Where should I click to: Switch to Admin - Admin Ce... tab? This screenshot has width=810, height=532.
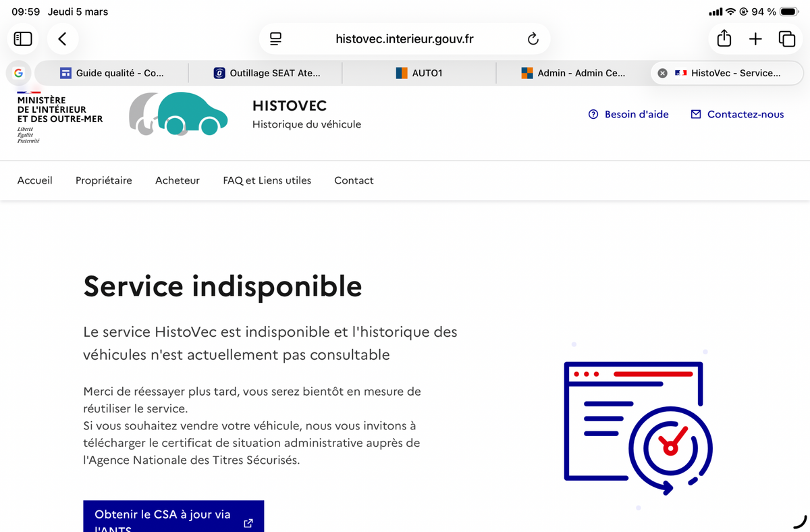click(573, 73)
